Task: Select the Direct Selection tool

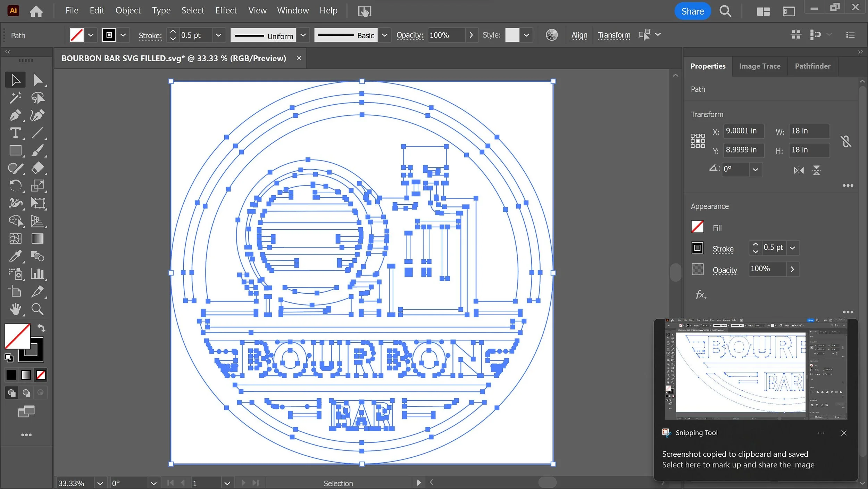Action: (x=37, y=80)
